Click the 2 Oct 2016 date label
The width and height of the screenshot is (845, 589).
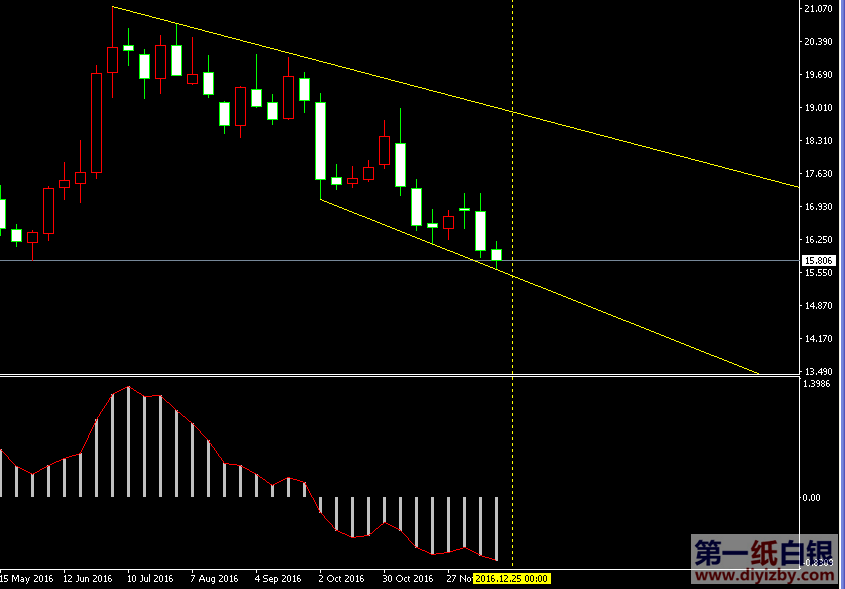coord(343,579)
